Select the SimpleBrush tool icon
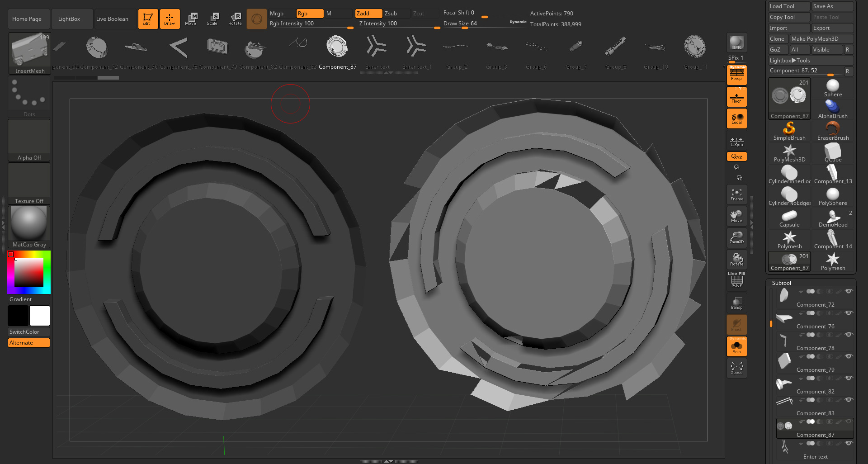Image resolution: width=868 pixels, height=464 pixels. pos(789,132)
